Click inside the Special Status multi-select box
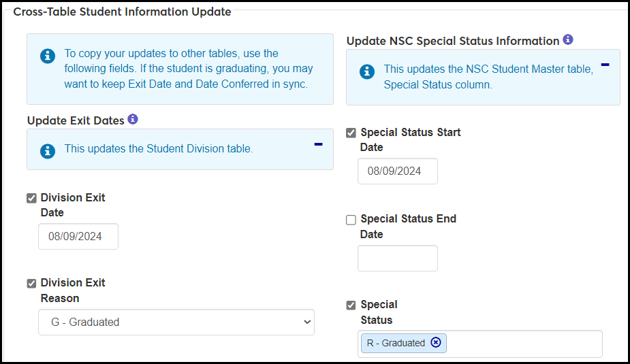630x364 pixels. point(524,344)
